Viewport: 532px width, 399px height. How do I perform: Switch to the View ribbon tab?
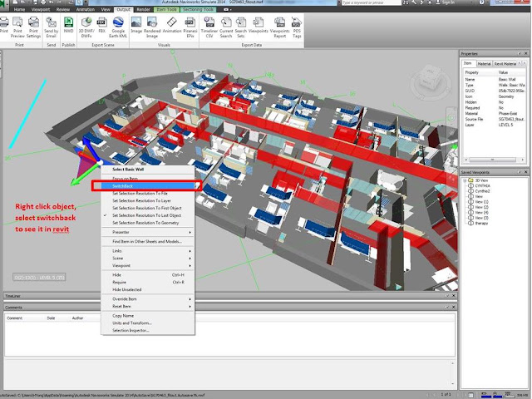106,9
